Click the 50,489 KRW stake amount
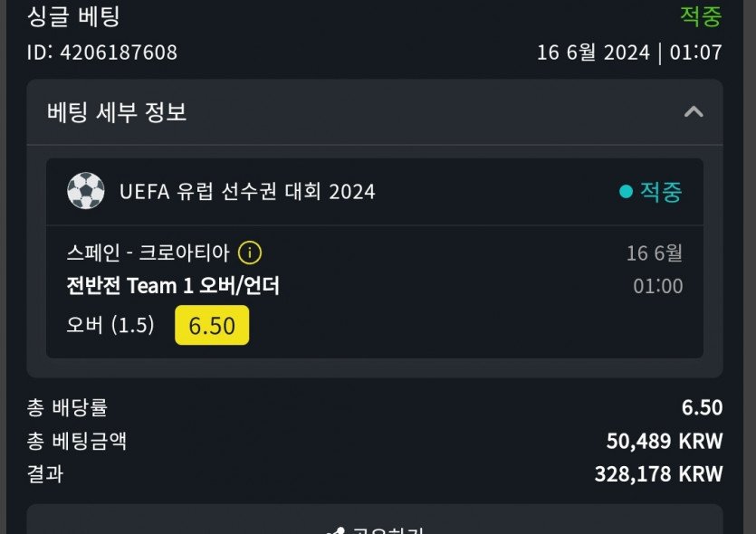 pos(665,441)
